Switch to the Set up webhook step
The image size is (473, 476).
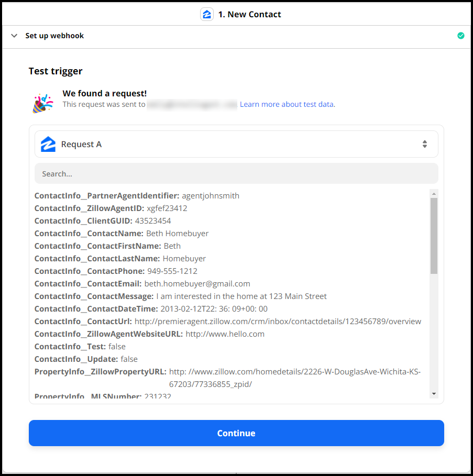point(54,35)
